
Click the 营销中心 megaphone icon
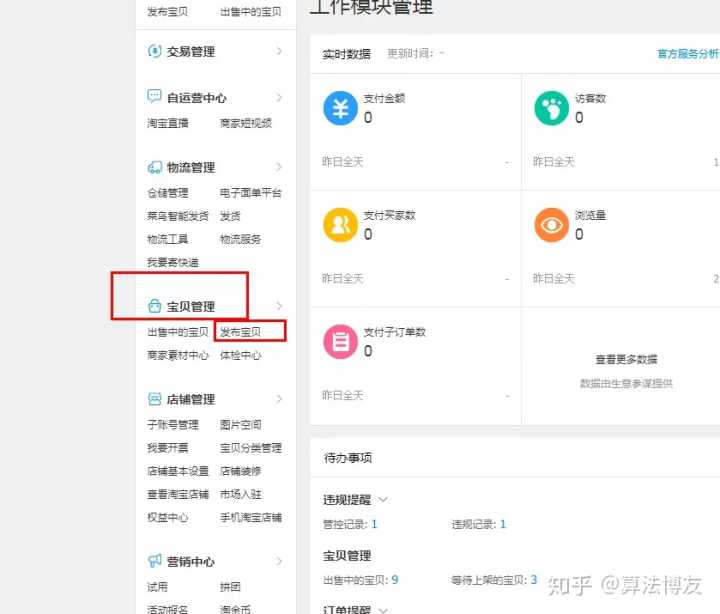pyautogui.click(x=154, y=561)
